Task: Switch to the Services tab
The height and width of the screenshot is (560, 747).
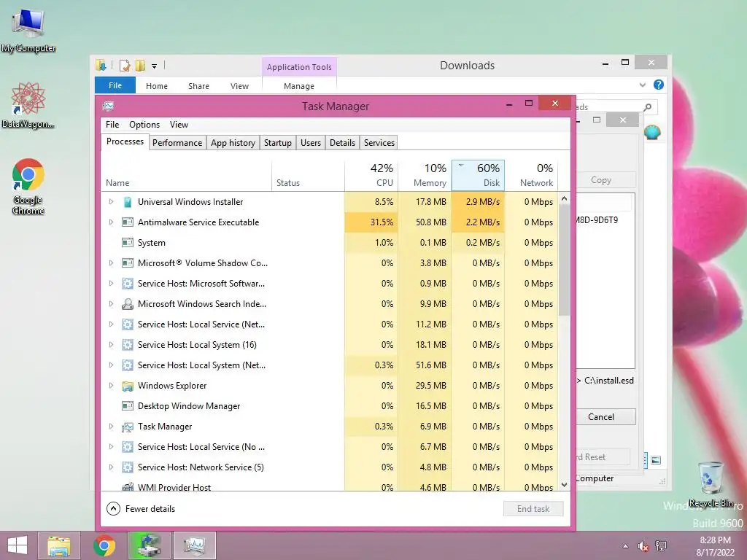Action: click(x=379, y=143)
